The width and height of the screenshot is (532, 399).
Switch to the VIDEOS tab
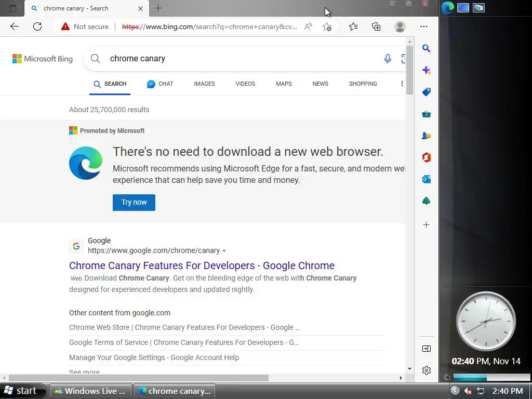pyautogui.click(x=245, y=84)
